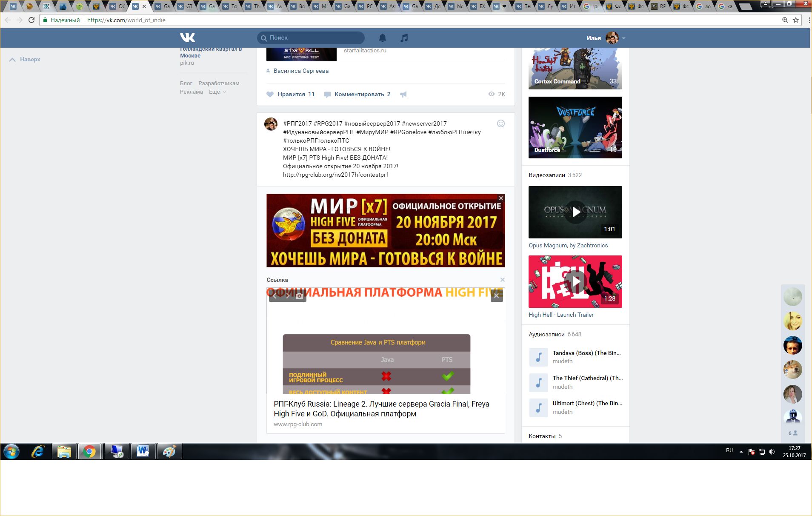The width and height of the screenshot is (812, 516).
Task: Play the Ultimort (Chest) audio track
Action: tap(538, 407)
